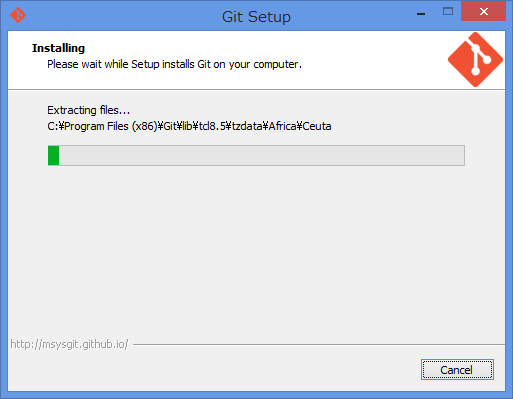Close the Git Setup window
This screenshot has width=513, height=399.
coord(483,12)
